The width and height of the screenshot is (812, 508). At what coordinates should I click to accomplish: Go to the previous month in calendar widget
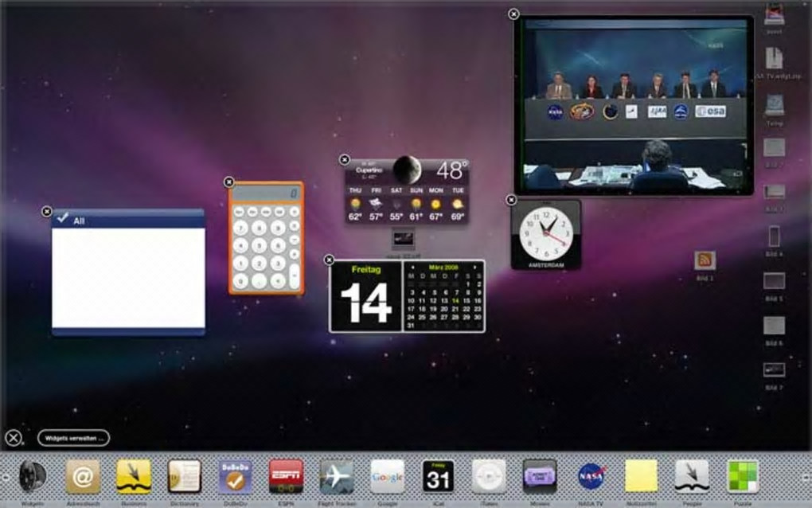pyautogui.click(x=412, y=268)
